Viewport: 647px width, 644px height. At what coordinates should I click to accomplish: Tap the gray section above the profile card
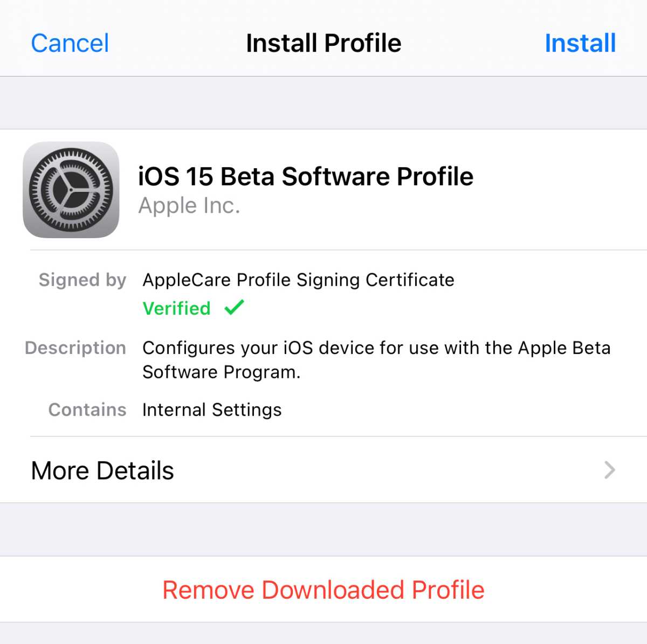click(323, 102)
